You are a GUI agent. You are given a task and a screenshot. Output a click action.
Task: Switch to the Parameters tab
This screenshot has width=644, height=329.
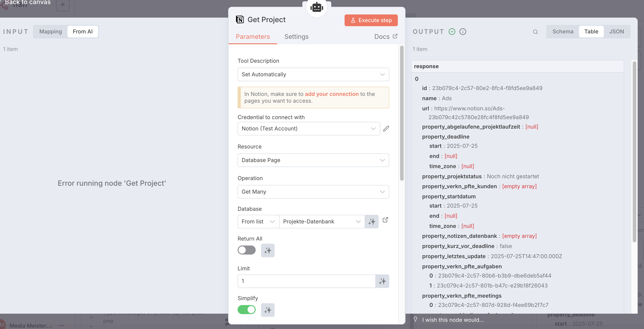coord(253,37)
